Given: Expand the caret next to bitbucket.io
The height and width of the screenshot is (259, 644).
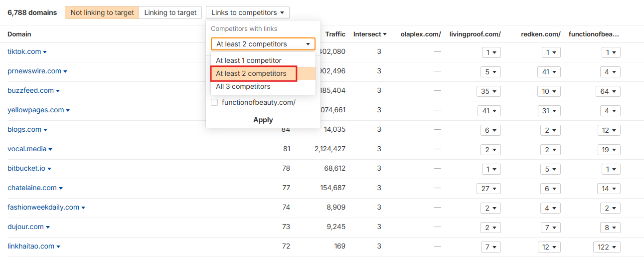Looking at the screenshot, I should pyautogui.click(x=49, y=169).
